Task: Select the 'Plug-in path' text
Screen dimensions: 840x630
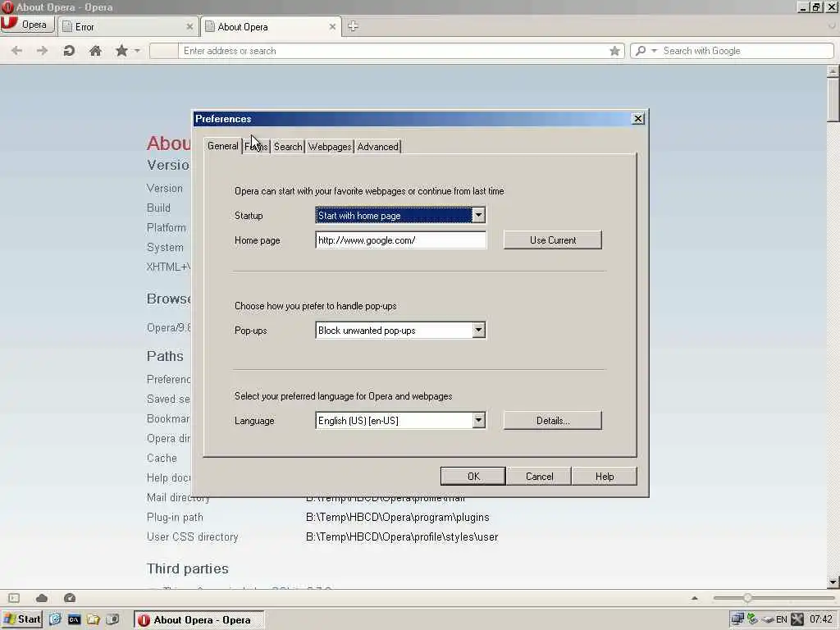Action: click(x=175, y=517)
